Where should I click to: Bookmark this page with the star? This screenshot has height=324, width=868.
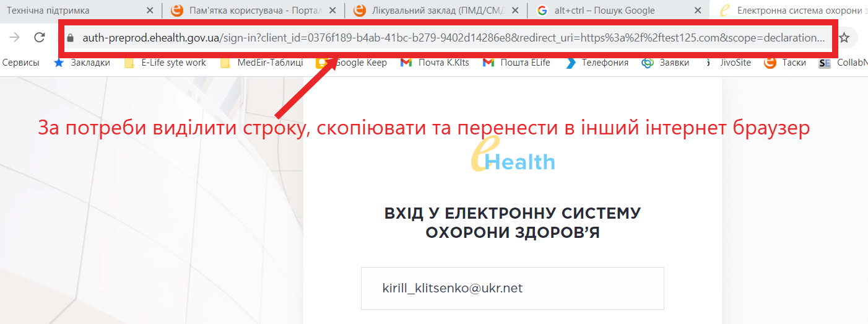click(x=844, y=38)
